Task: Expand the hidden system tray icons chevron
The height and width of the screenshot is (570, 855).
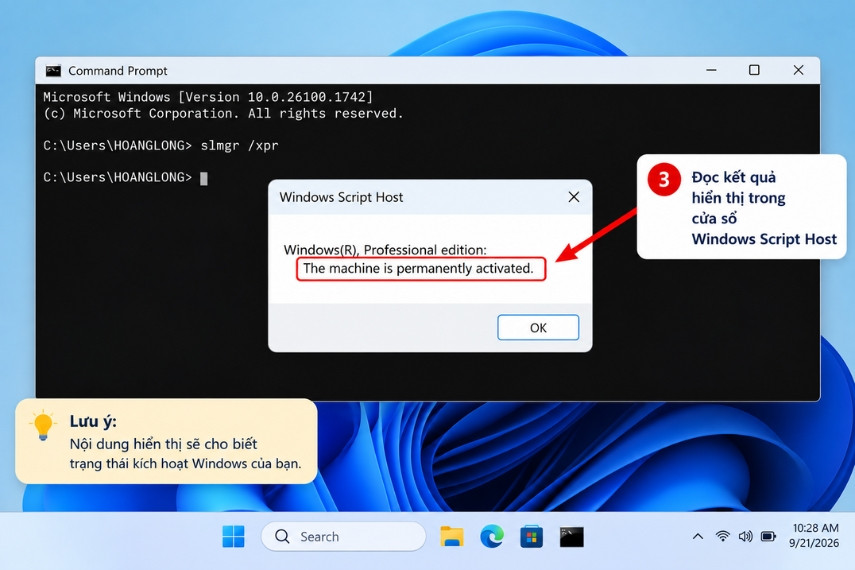Action: click(697, 536)
